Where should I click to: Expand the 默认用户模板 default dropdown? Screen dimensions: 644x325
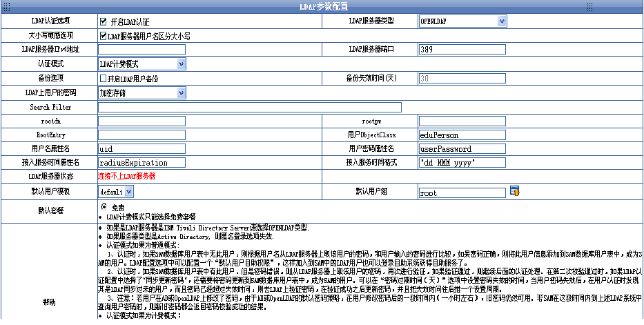[115, 191]
